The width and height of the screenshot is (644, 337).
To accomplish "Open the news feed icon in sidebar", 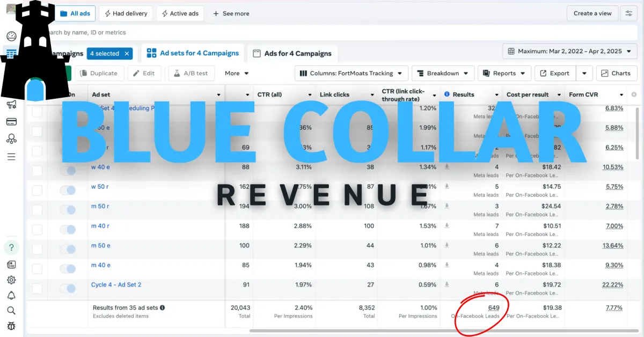I will 11,265.
